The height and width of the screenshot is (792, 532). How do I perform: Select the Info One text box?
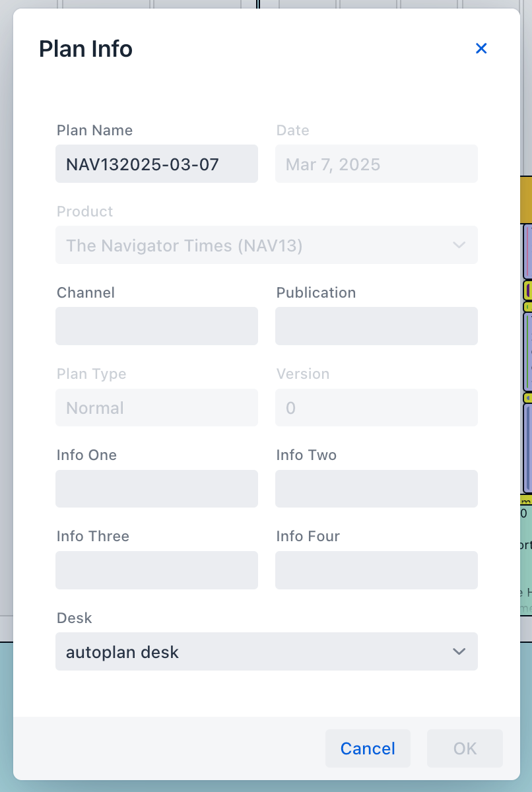click(156, 489)
